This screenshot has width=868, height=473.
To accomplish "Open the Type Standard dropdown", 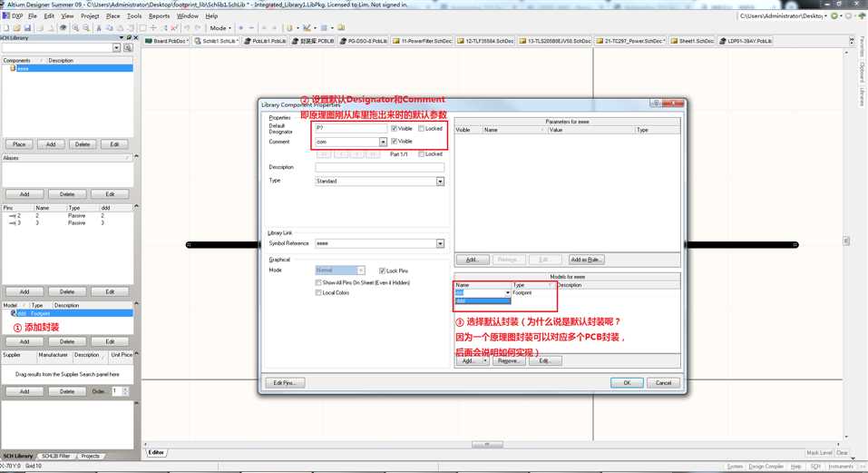I will 440,181.
